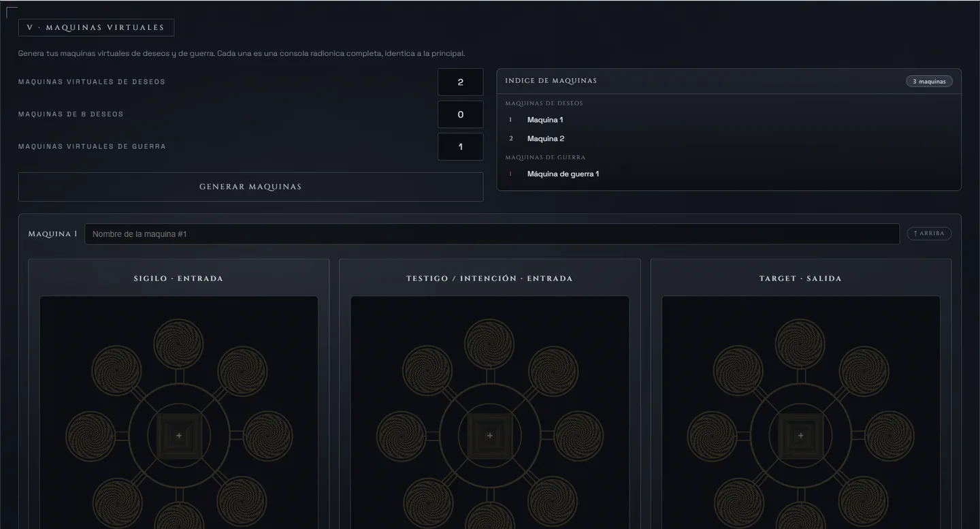Click the "3 maquinas" count badge
The width and height of the screenshot is (980, 529).
click(929, 81)
